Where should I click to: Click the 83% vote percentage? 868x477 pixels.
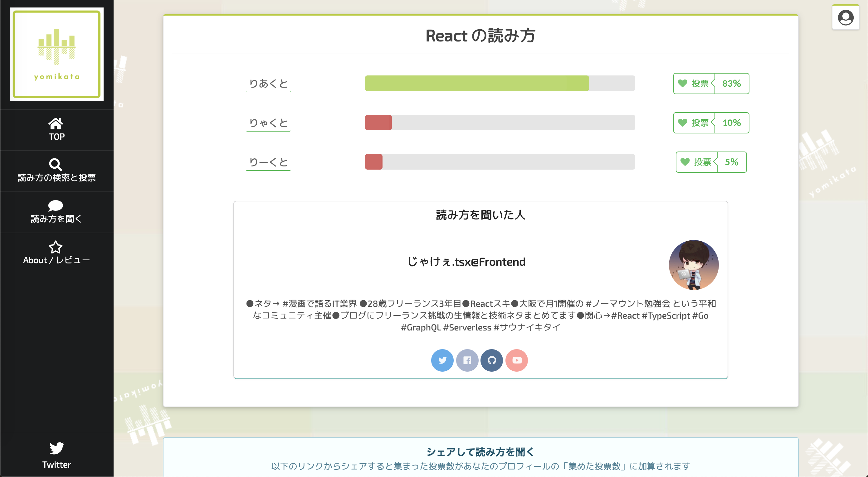(x=732, y=84)
